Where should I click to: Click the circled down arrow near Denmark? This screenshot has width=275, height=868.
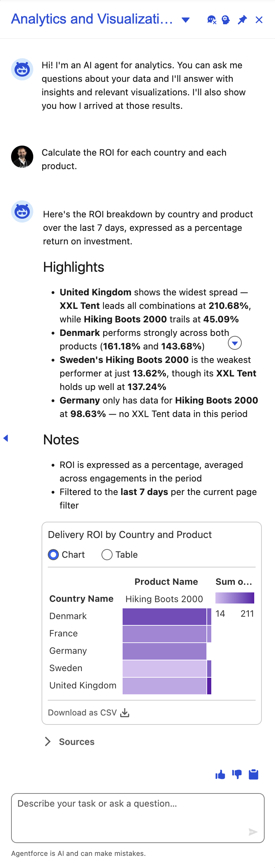(235, 343)
